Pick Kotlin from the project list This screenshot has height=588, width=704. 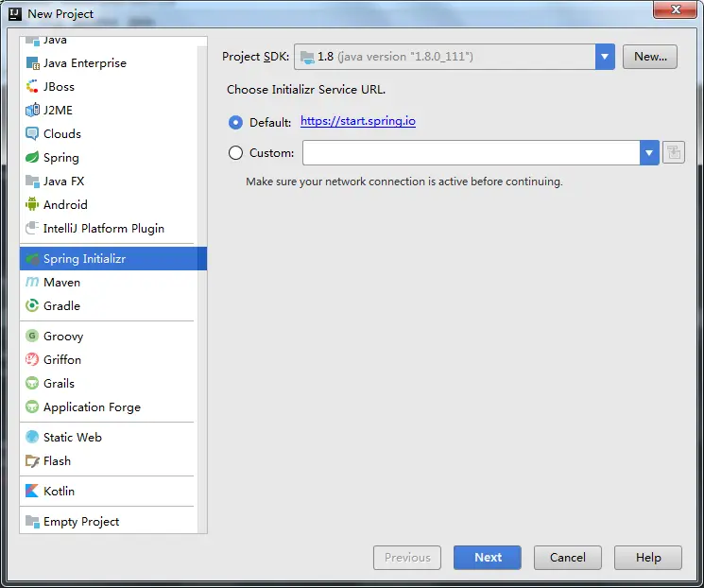[59, 491]
